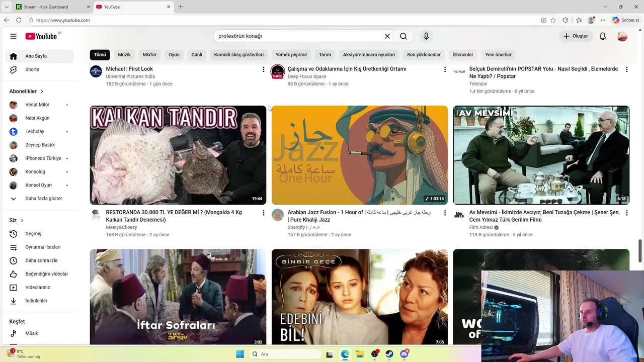Screen dimensions: 644x362
Task: Reload the page in the browser
Action: click(x=19, y=20)
